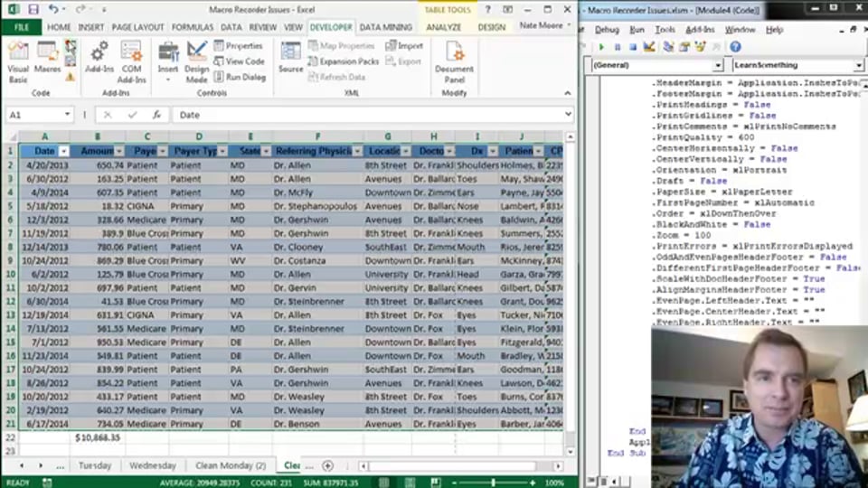Switch to Page Break Preview in status bar
This screenshot has width=868, height=488.
pos(436,483)
